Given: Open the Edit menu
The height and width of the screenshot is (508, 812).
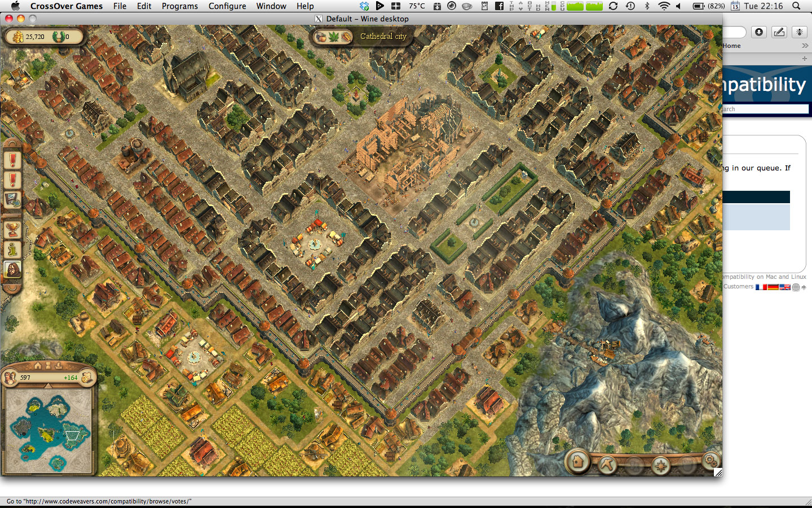Looking at the screenshot, I should [144, 6].
